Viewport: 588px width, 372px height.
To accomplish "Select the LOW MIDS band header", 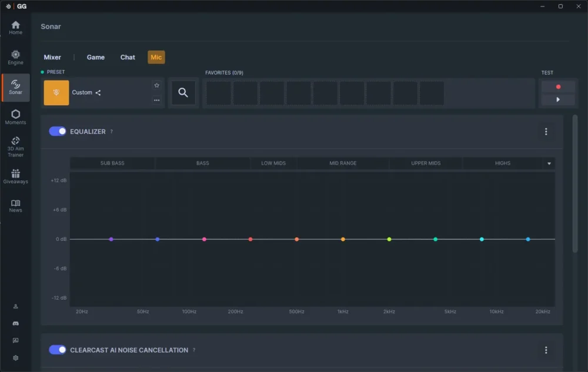I will pyautogui.click(x=273, y=163).
